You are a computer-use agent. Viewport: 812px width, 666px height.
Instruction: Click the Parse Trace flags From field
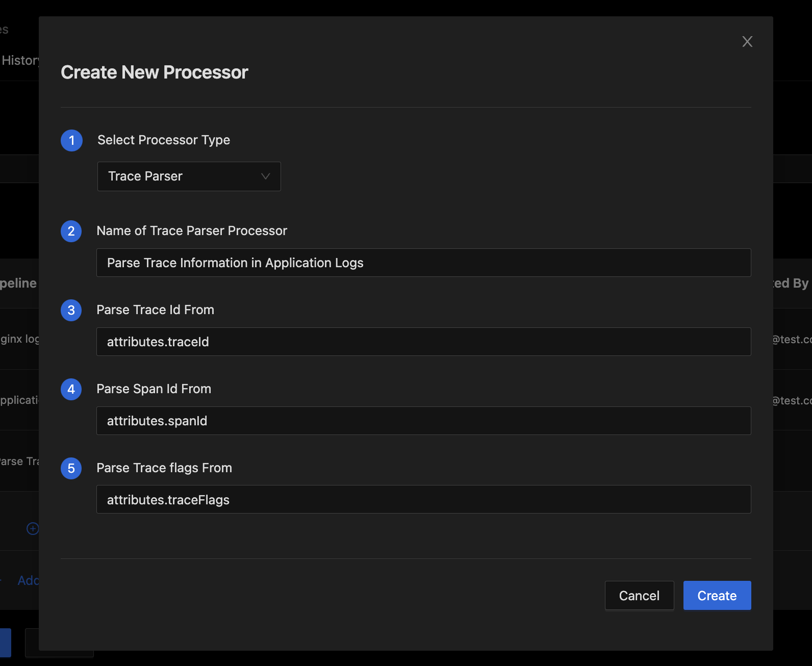click(x=423, y=499)
